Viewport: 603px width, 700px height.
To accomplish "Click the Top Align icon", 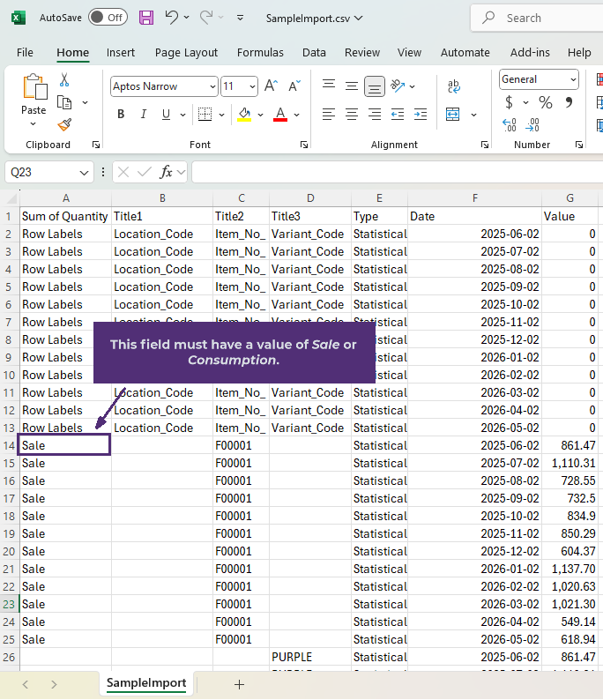I will click(x=329, y=85).
